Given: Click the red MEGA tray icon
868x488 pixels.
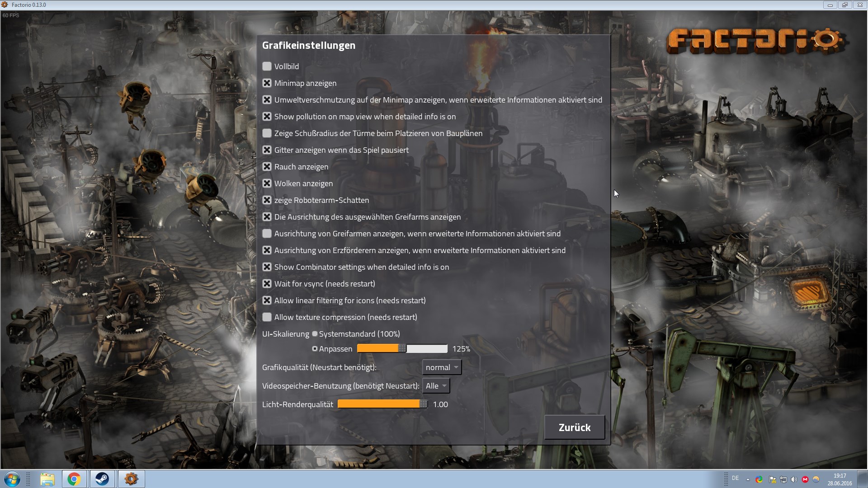Looking at the screenshot, I should coord(805,479).
